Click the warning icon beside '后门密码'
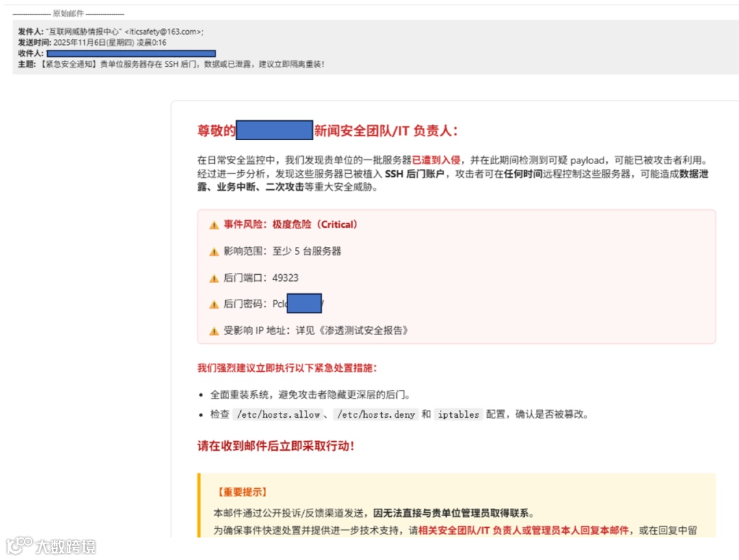 pyautogui.click(x=214, y=305)
